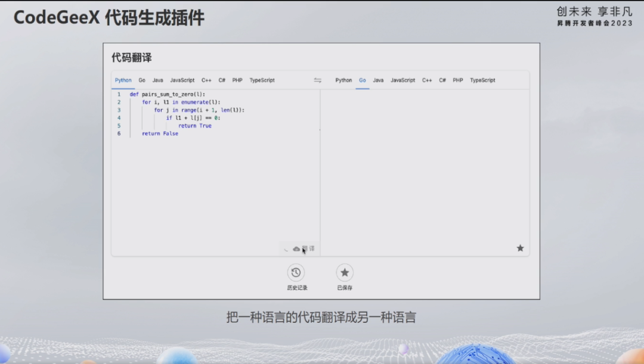644x364 pixels.
Task: Select Java as target language tab
Action: [378, 80]
